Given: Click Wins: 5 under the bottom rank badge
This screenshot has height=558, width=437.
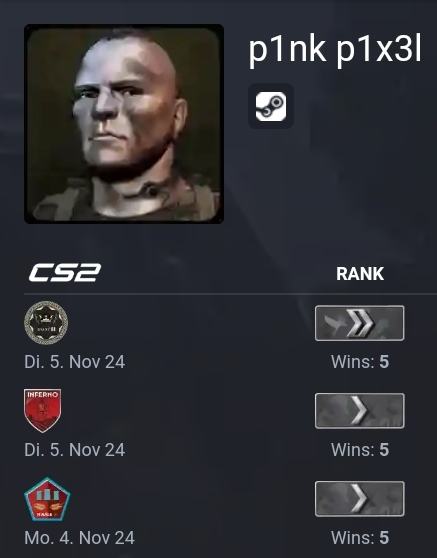Looking at the screenshot, I should click(x=360, y=538).
